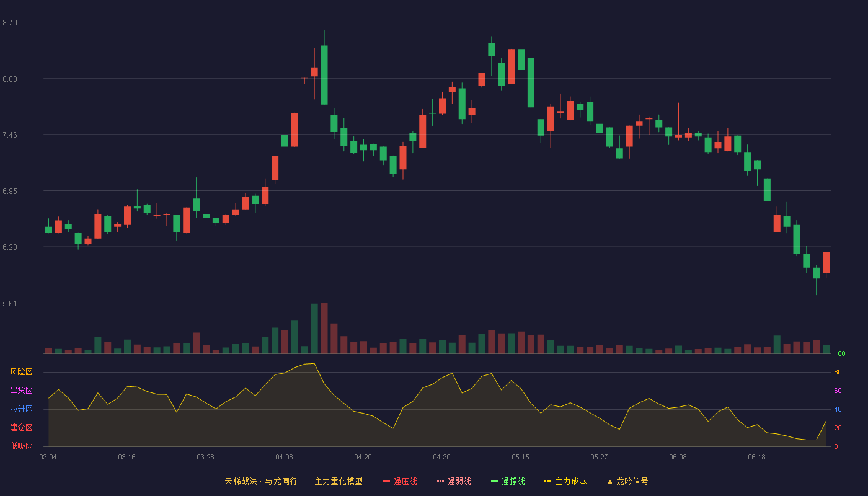The image size is (868, 496).
Task: Toggle the 强撑线 legend entry
Action: click(508, 481)
